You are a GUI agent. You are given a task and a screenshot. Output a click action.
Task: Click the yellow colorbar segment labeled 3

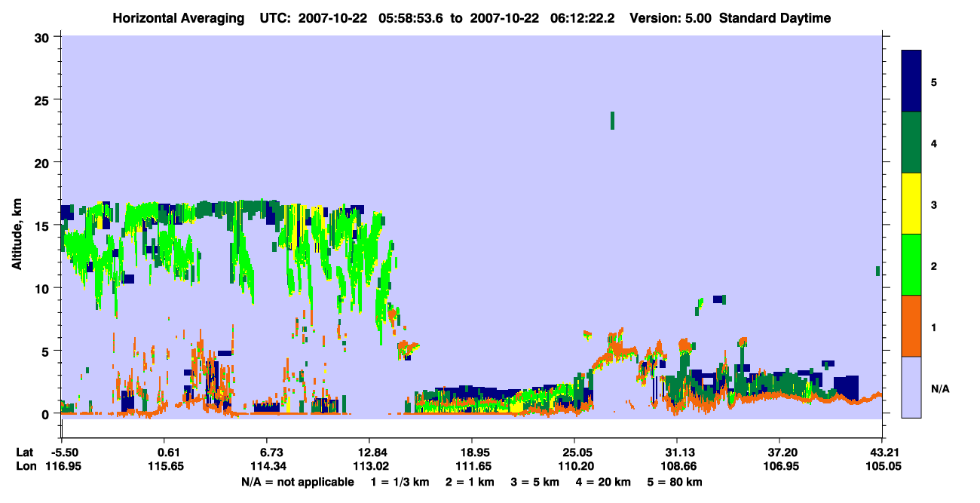click(911, 204)
